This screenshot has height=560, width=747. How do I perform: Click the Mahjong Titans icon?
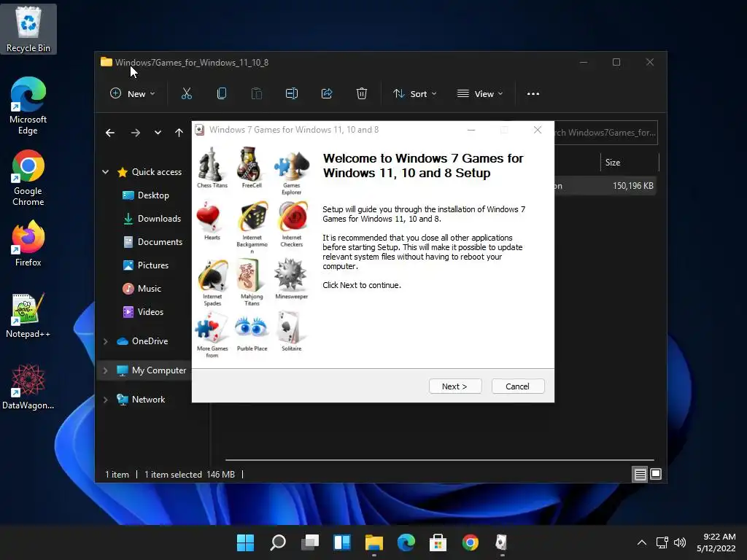(249, 275)
